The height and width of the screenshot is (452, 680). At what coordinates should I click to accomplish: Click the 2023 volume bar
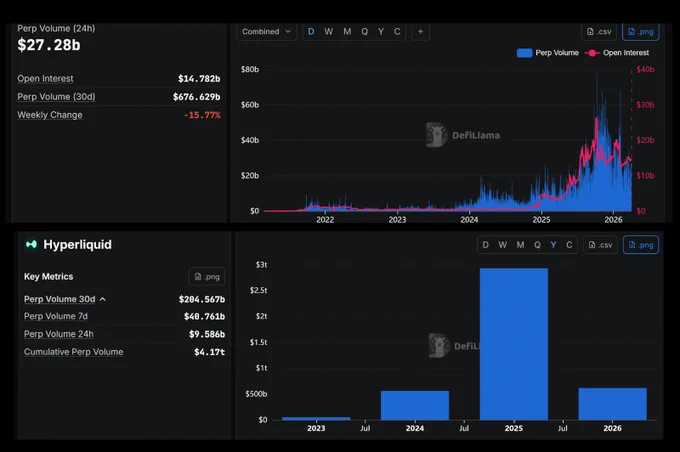[x=316, y=419]
